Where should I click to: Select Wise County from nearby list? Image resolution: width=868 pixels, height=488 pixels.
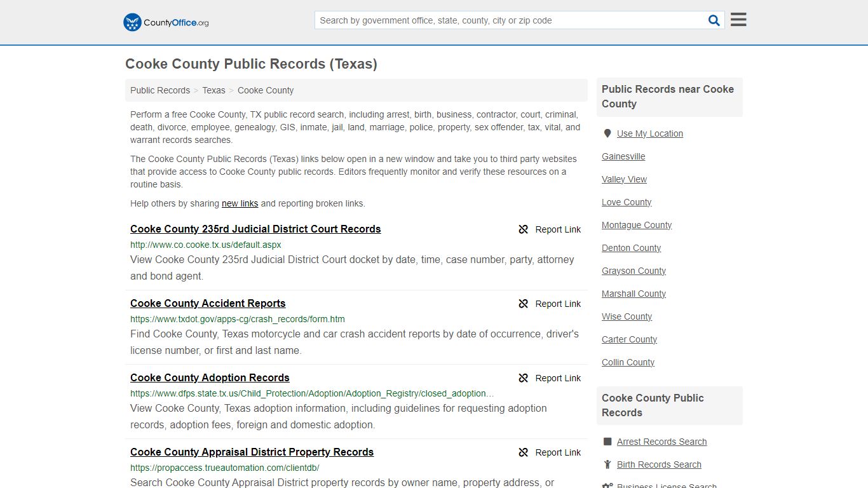(x=627, y=316)
